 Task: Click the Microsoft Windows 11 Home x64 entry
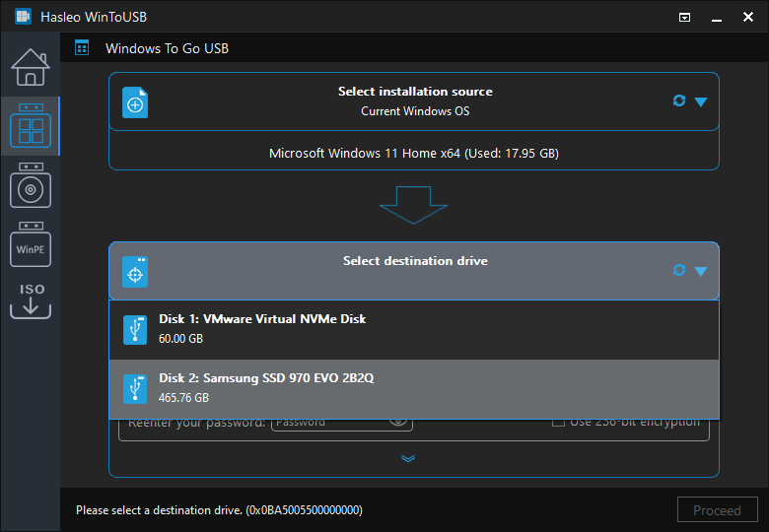[x=414, y=154]
